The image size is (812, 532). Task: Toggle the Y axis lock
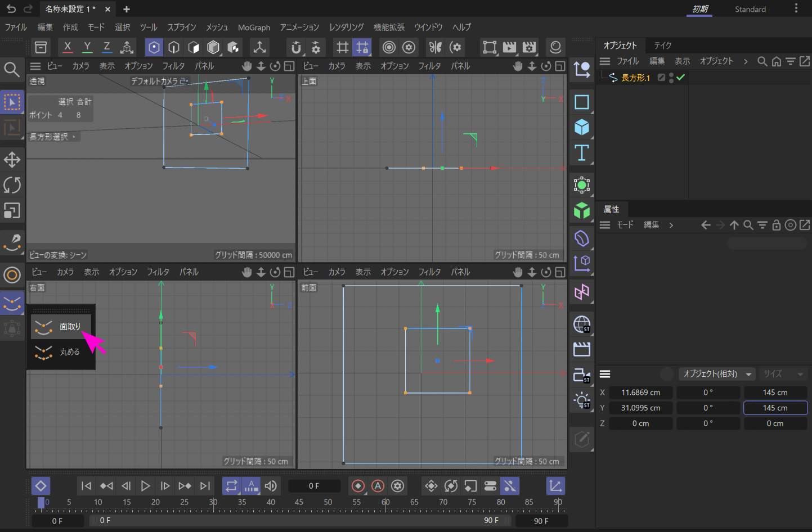click(x=87, y=47)
